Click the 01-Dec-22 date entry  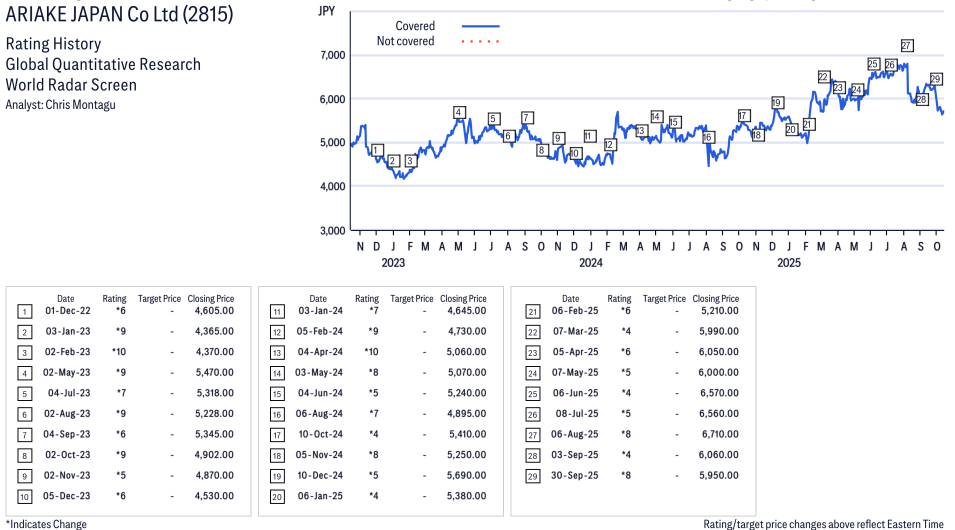(67, 311)
